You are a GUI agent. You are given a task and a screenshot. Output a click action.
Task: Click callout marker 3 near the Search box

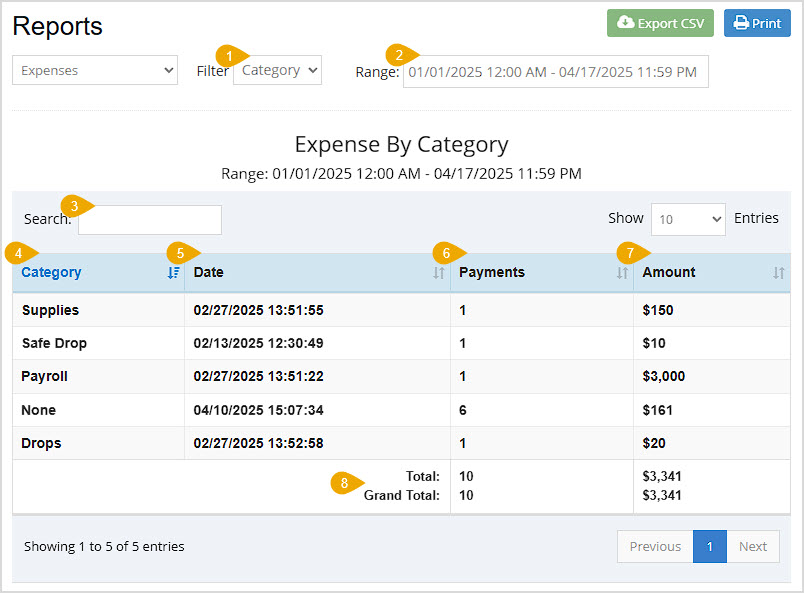pos(75,204)
